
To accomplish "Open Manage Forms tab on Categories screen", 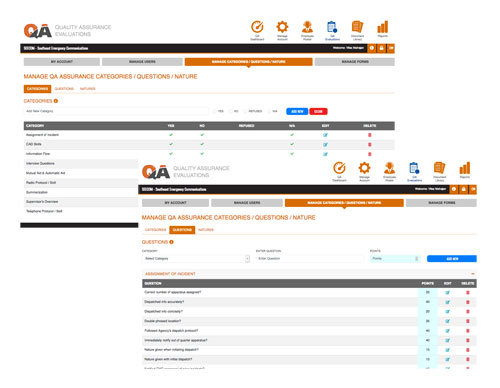I will [355, 62].
